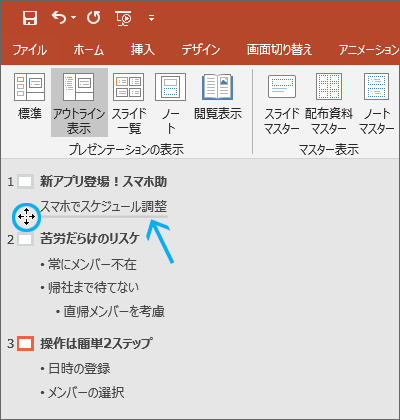The height and width of the screenshot is (420, 400).
Task: Click bullet 日時の登録
Action: [x=79, y=369]
